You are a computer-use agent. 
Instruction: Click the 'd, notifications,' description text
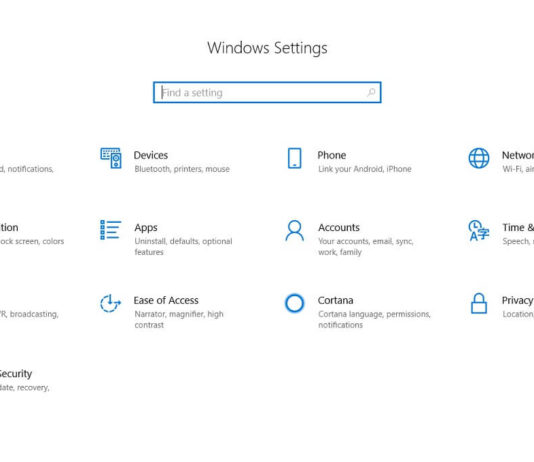tap(27, 169)
